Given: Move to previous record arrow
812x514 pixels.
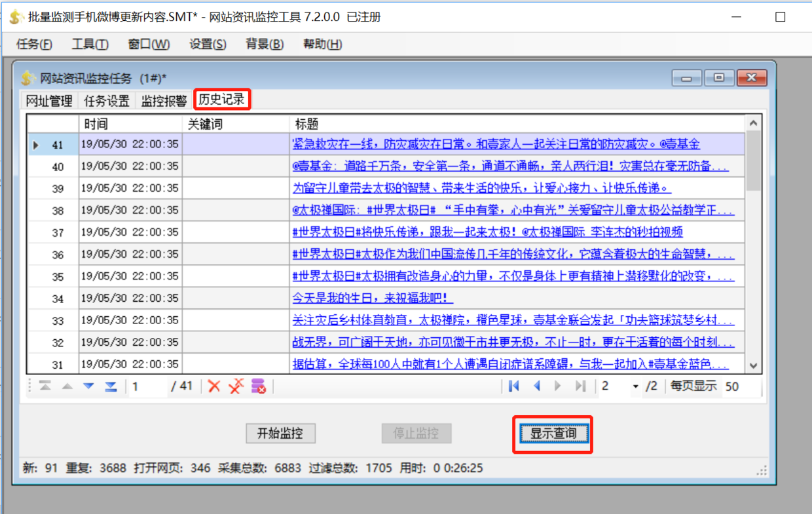Looking at the screenshot, I should pos(67,386).
